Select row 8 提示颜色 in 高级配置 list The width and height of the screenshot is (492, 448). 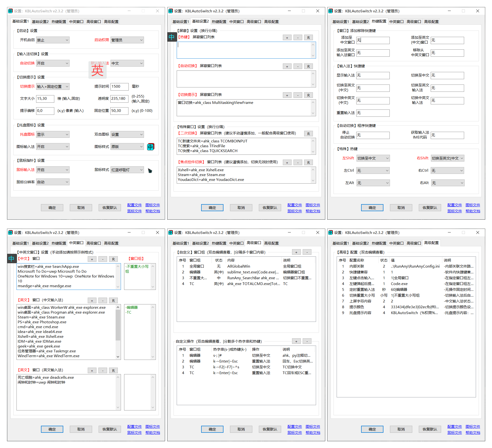(x=406, y=307)
